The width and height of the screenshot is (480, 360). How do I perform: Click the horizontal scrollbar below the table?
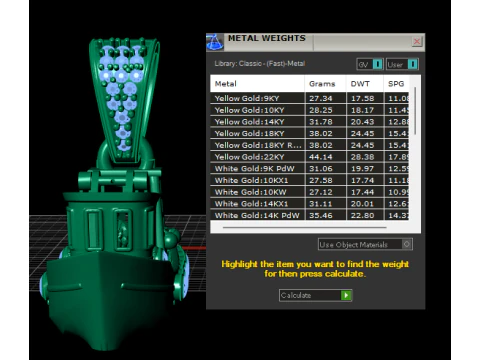(x=305, y=227)
